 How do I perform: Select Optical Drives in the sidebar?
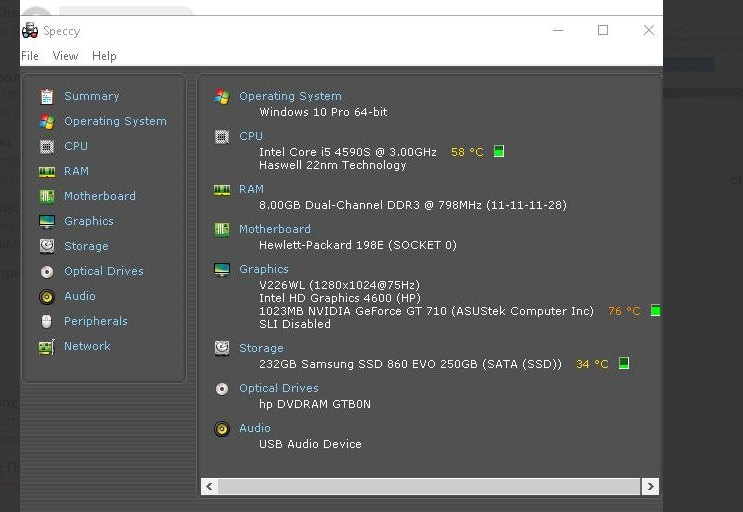click(x=104, y=271)
